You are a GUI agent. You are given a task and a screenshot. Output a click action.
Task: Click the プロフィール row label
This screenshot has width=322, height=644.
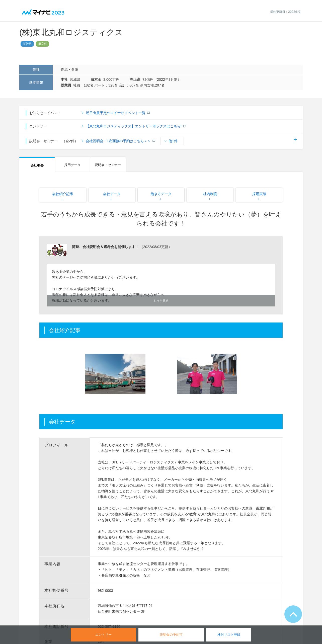[x=56, y=445]
